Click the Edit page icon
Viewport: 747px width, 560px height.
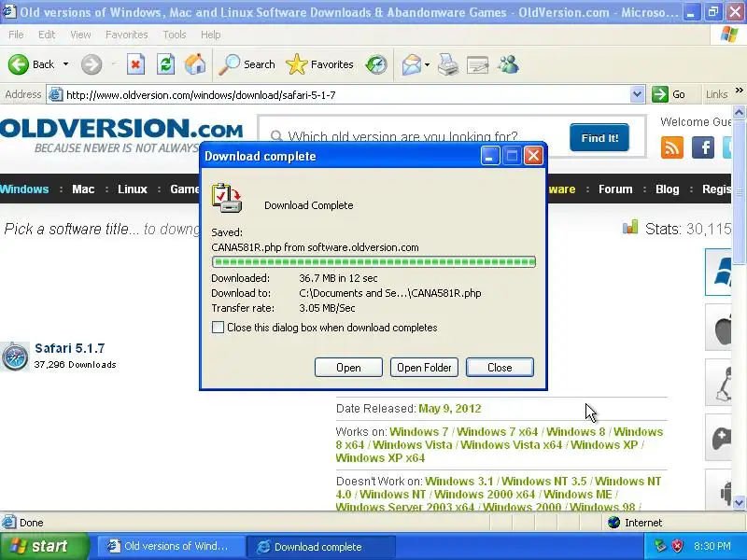coord(478,64)
